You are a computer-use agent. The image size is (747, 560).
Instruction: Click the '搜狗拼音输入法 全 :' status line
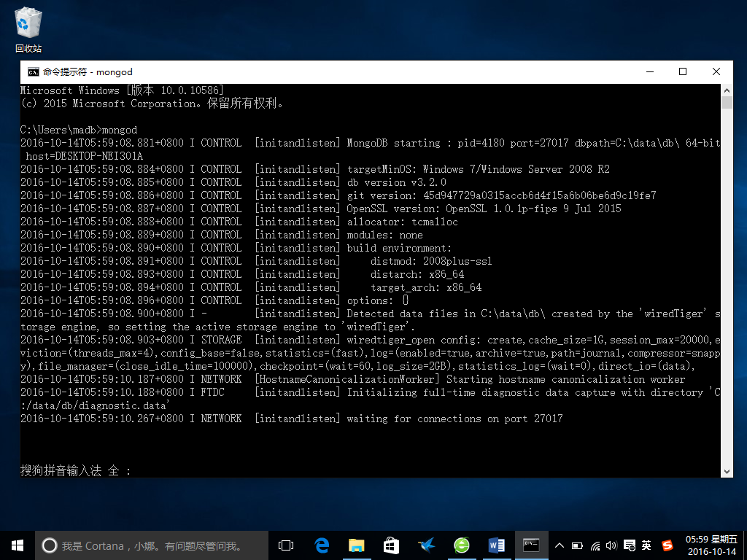(75, 471)
